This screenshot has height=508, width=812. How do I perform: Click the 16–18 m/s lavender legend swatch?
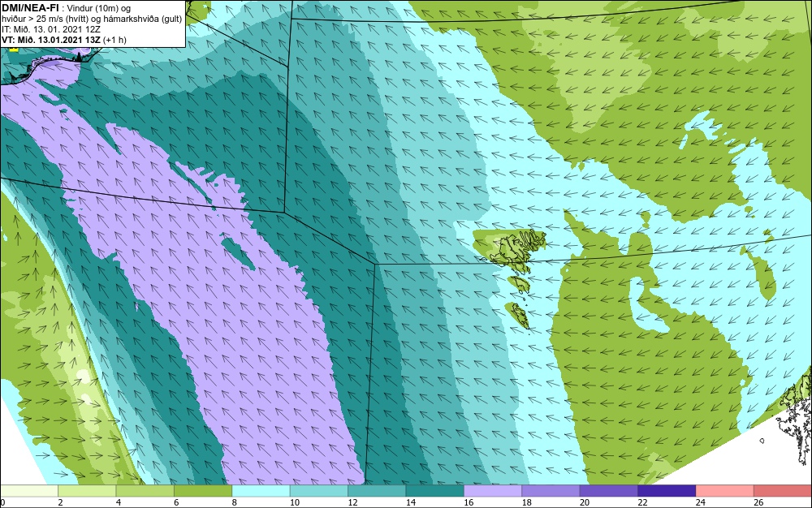click(x=493, y=491)
